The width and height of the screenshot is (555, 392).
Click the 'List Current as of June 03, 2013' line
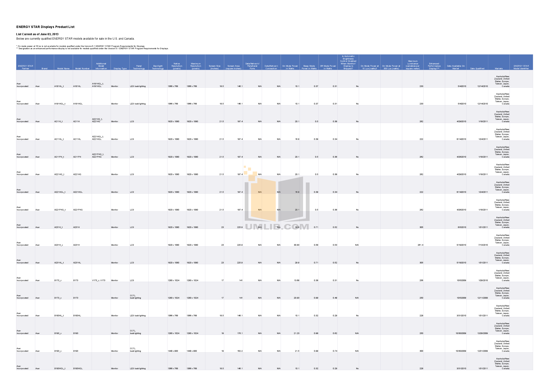pos(37,34)
